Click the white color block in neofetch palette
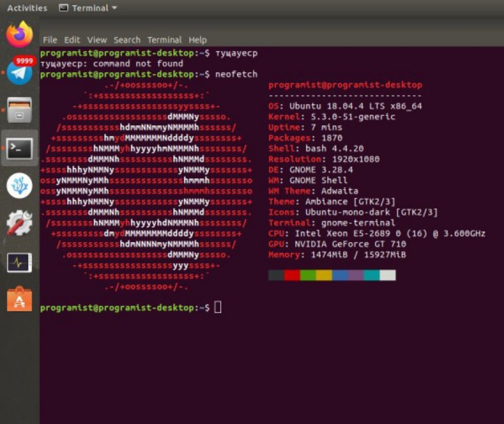 pos(388,275)
